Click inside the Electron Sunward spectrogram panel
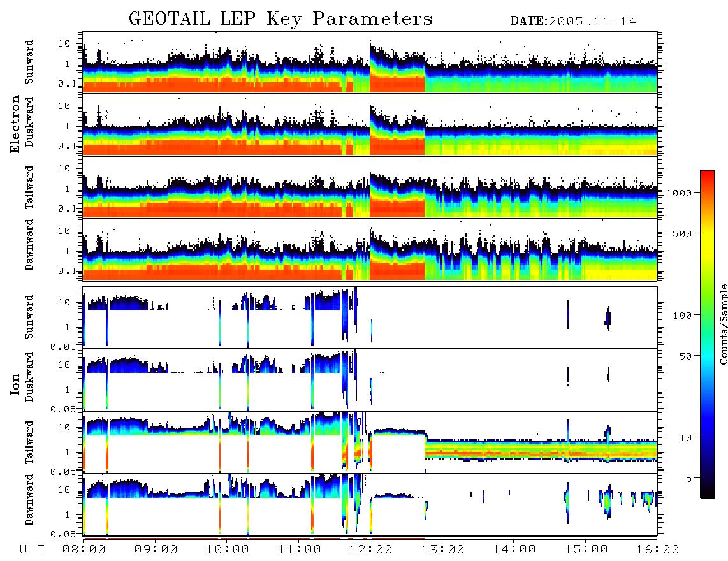This screenshot has width=728, height=561. point(370,62)
